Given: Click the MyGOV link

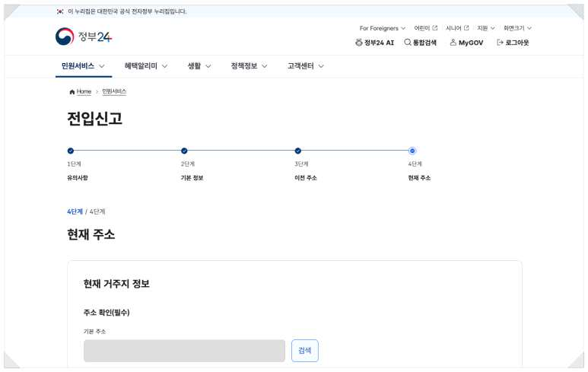Looking at the screenshot, I should pyautogui.click(x=471, y=43).
